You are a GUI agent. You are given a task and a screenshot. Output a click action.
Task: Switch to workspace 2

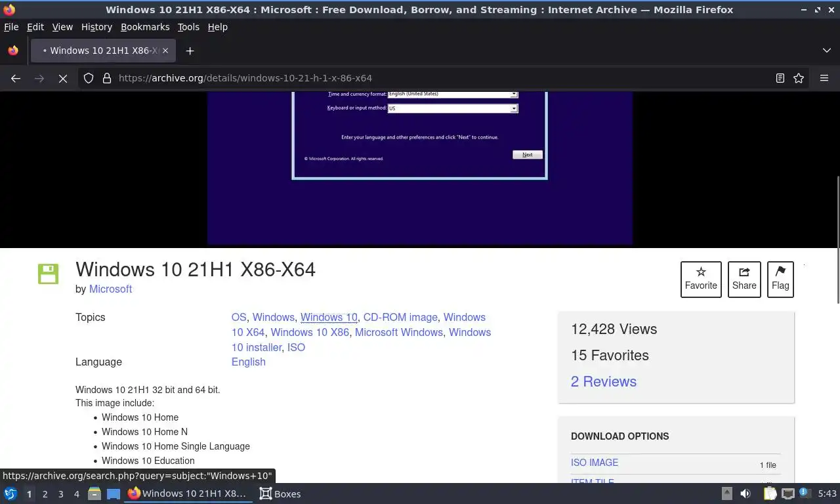(x=45, y=494)
